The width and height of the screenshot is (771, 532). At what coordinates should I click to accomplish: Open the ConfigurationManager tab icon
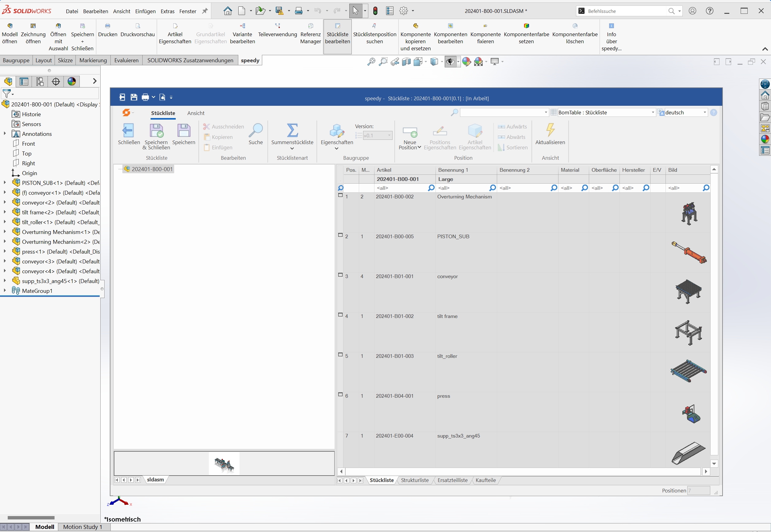pos(40,81)
